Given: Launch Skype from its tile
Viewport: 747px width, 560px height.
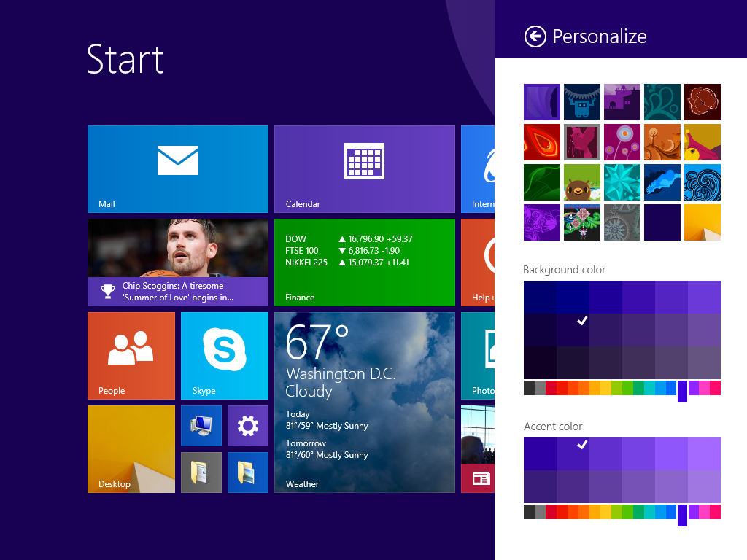Looking at the screenshot, I should pyautogui.click(x=224, y=355).
